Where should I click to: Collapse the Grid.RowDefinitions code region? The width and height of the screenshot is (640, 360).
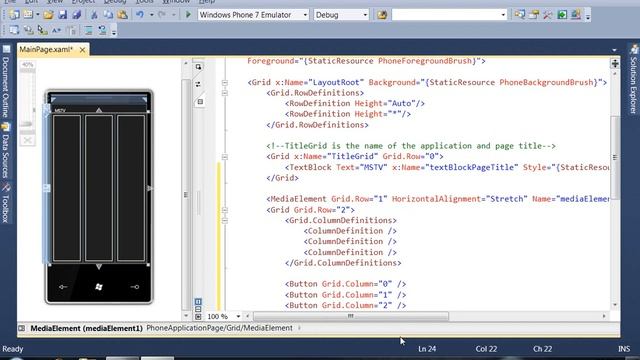pos(225,93)
